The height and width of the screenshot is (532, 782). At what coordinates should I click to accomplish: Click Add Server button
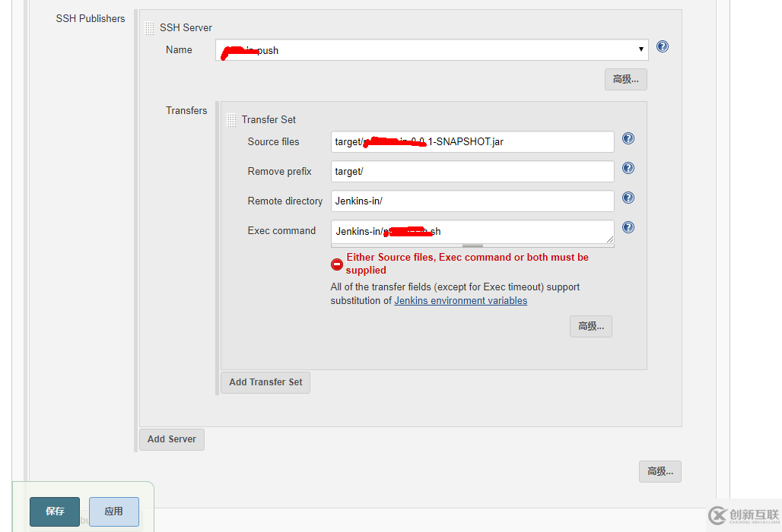pyautogui.click(x=172, y=439)
